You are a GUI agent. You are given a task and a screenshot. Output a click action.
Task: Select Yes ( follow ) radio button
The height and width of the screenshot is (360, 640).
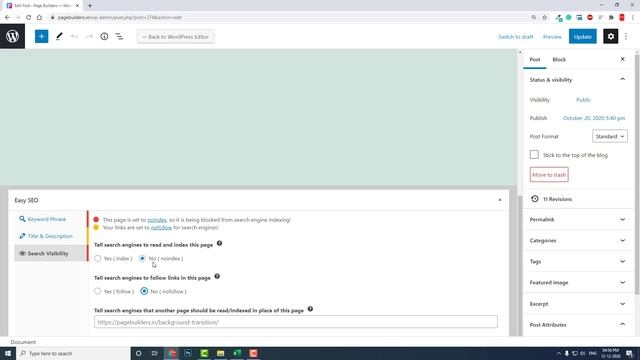click(x=98, y=291)
